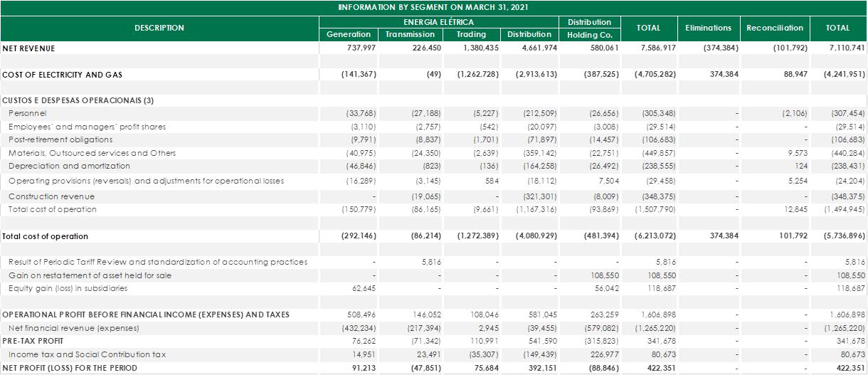
Task: Select 'Gain on restatement of asset held for sale' label
Action: (90, 275)
